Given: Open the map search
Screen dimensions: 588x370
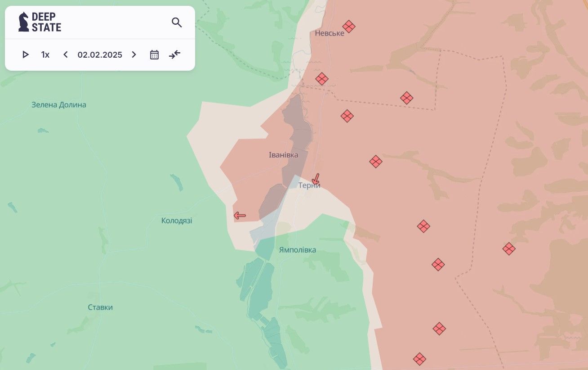Looking at the screenshot, I should pos(177,23).
